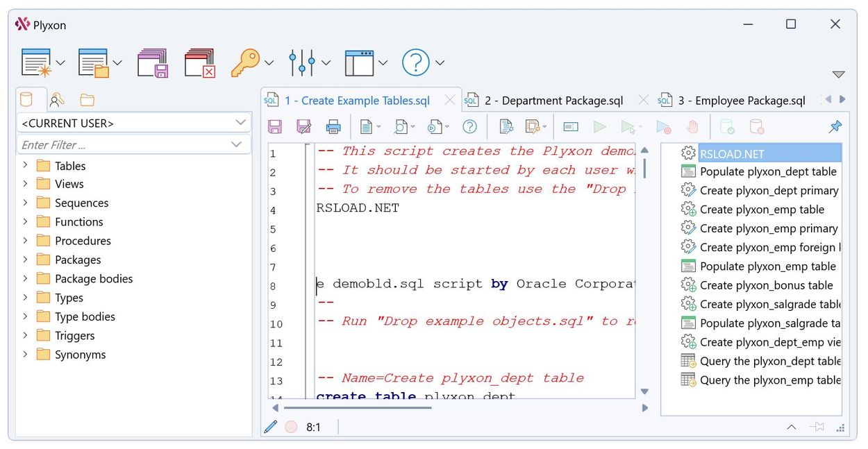
Task: Open the filter field dropdown arrow
Action: point(236,144)
